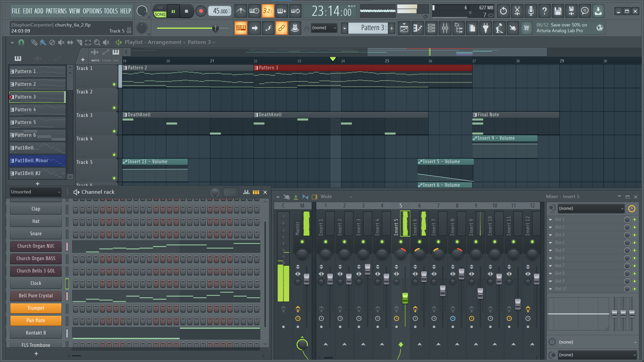Image resolution: width=644 pixels, height=362 pixels.
Task: Enable wait for input before recording
Action: (254, 11)
